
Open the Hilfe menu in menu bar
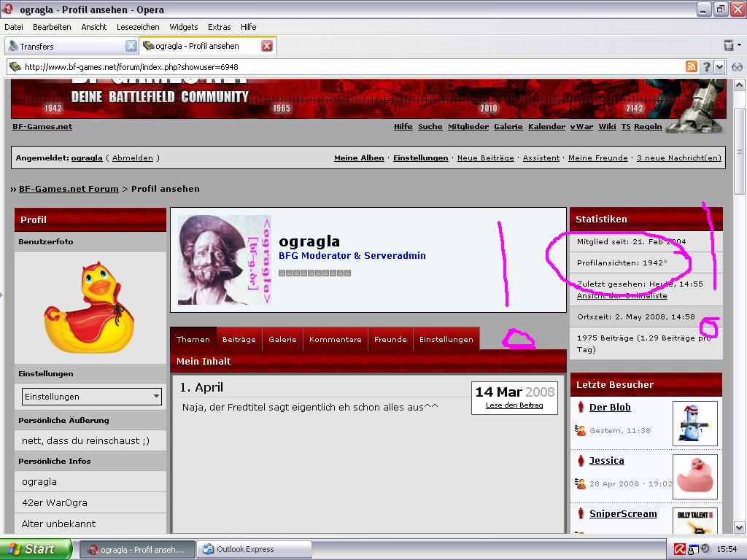[248, 27]
